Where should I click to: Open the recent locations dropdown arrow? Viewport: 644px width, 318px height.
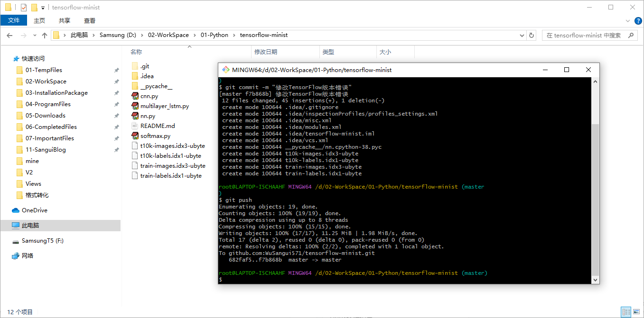click(x=35, y=35)
